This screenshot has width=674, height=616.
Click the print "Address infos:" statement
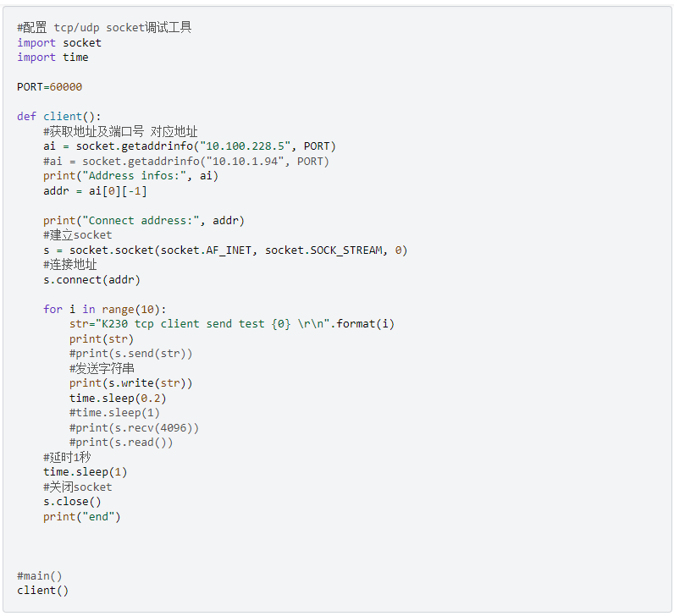click(x=130, y=176)
